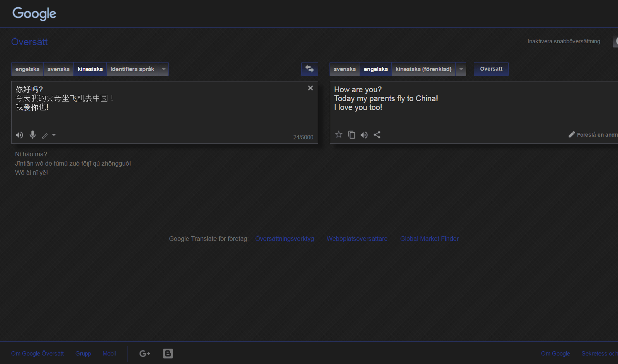Open the Översättningsverktyg link

[285, 239]
